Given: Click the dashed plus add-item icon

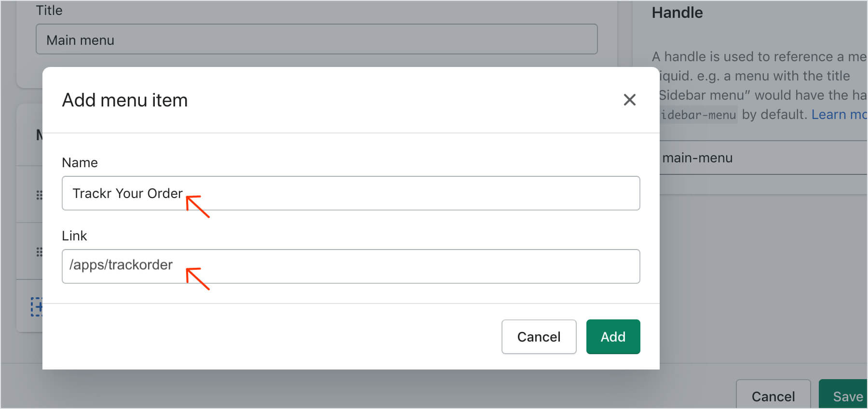Looking at the screenshot, I should (x=37, y=306).
